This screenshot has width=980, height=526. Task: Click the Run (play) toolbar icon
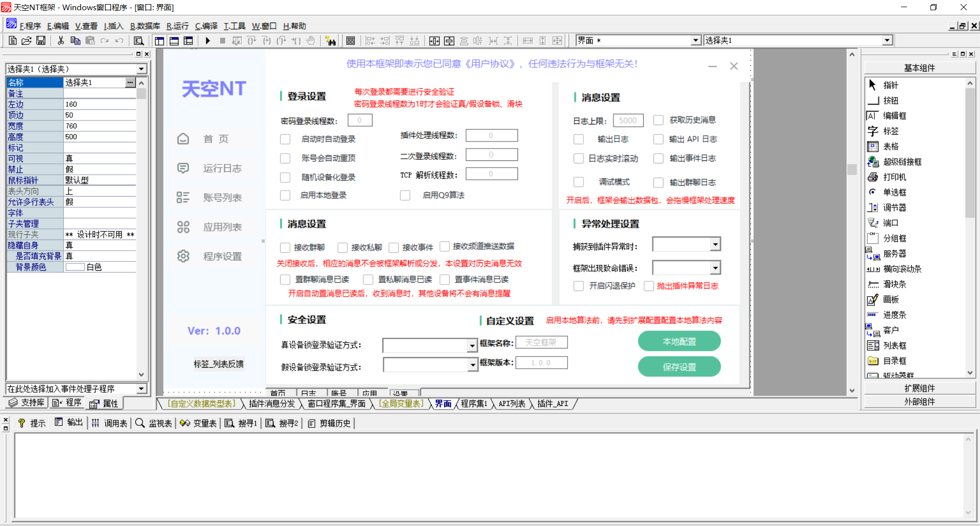[208, 40]
